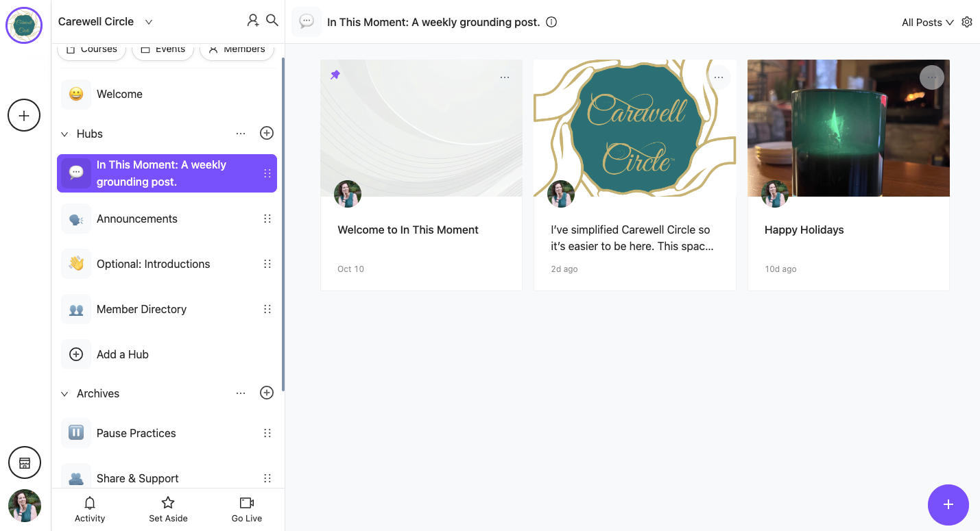This screenshot has height=531, width=980.
Task: Click the invite member icon
Action: (x=253, y=21)
